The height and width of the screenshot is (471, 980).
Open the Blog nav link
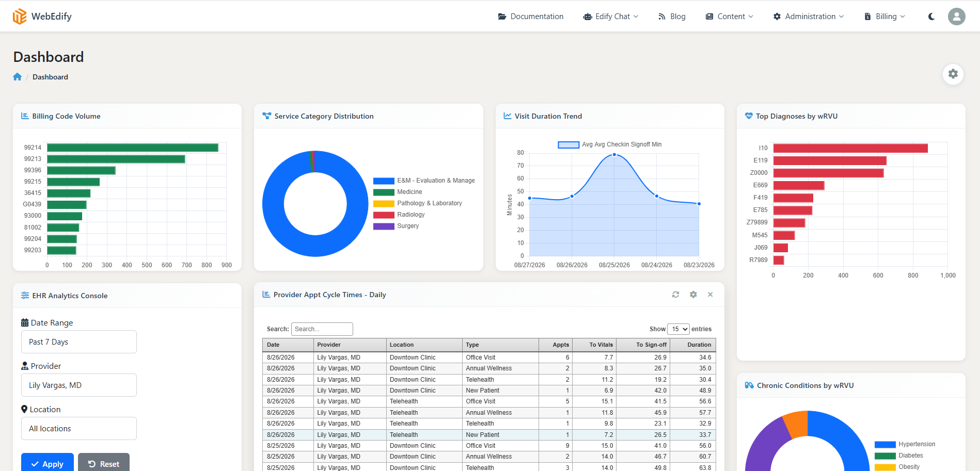[672, 17]
